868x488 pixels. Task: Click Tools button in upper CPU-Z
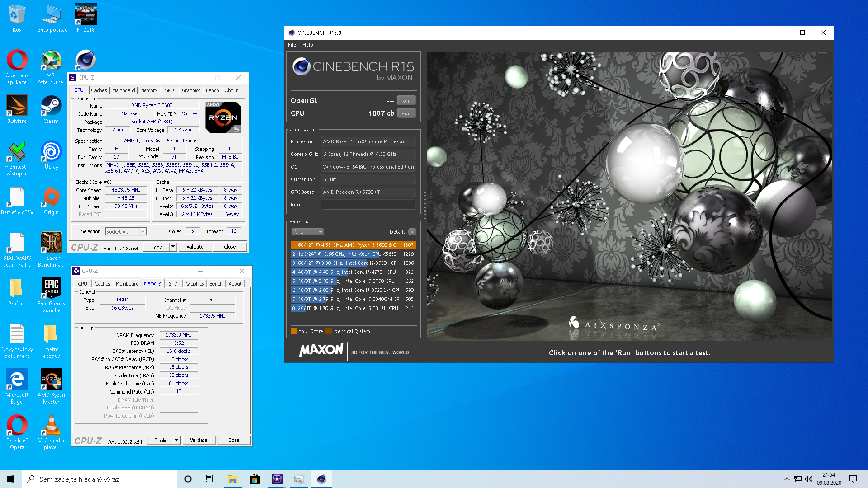click(x=156, y=247)
